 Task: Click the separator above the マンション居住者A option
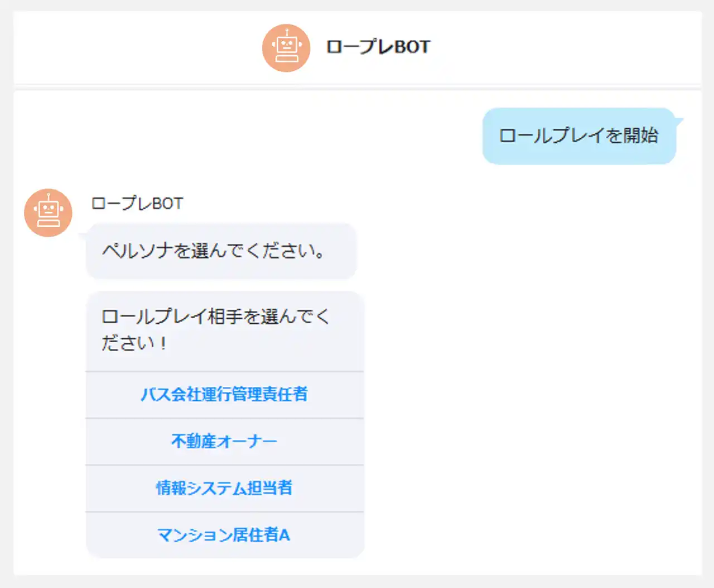coord(224,512)
